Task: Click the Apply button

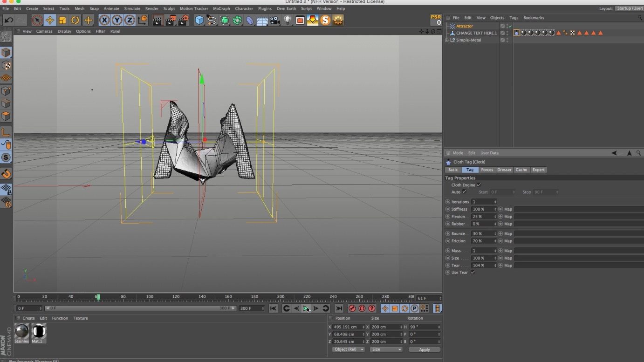Action: click(424, 349)
